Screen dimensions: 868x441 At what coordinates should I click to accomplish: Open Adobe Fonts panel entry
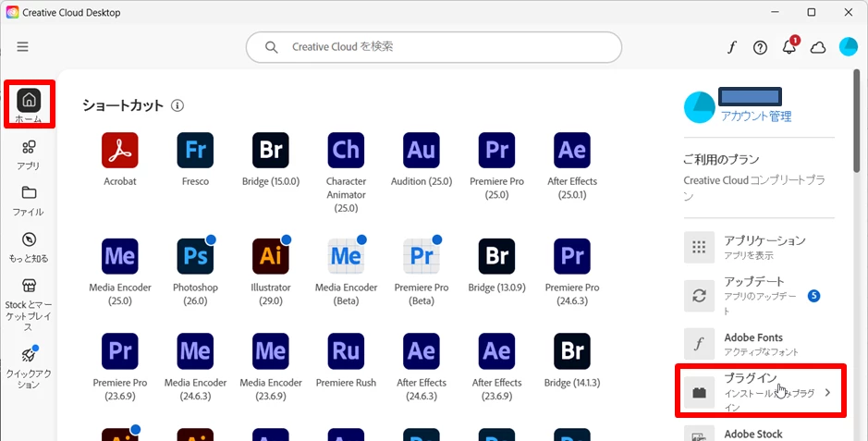pos(758,344)
